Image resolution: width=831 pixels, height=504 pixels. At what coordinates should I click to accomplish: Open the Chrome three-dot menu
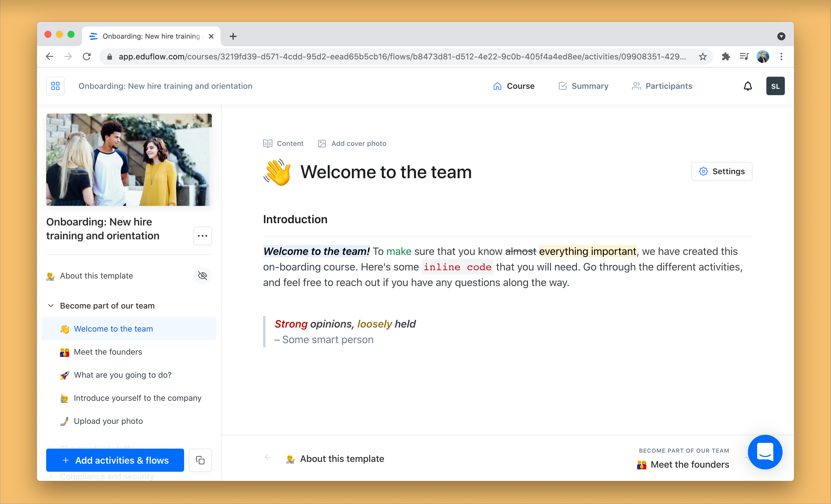click(781, 57)
